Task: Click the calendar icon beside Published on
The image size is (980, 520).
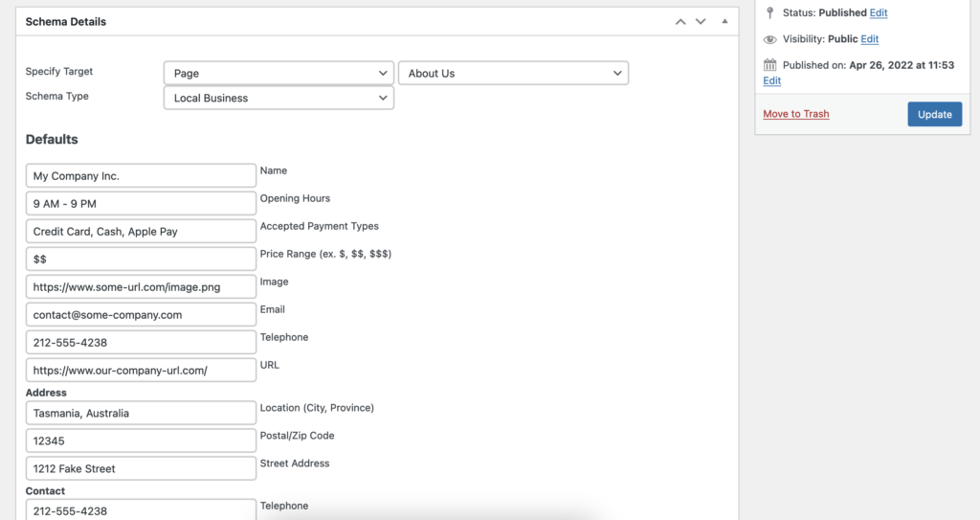Action: pyautogui.click(x=770, y=64)
